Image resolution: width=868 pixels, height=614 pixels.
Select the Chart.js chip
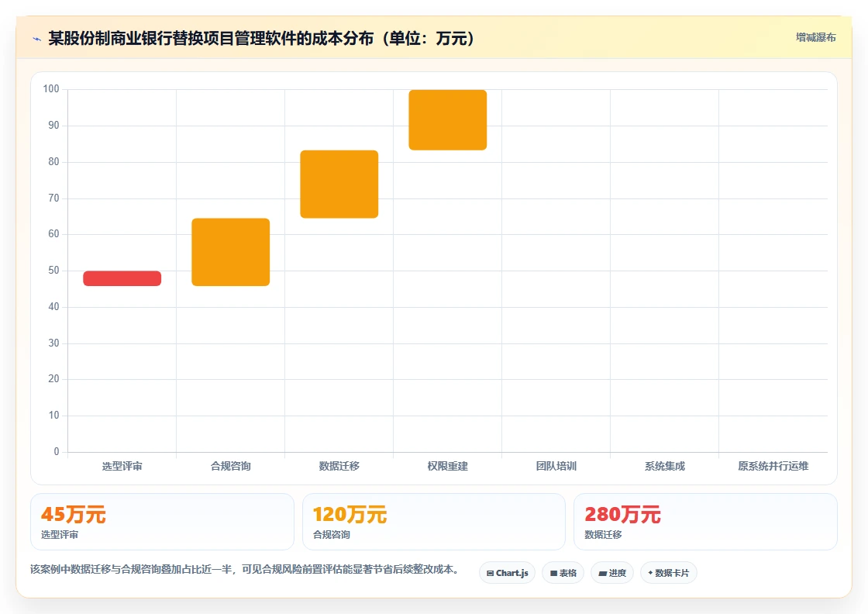[x=507, y=573]
